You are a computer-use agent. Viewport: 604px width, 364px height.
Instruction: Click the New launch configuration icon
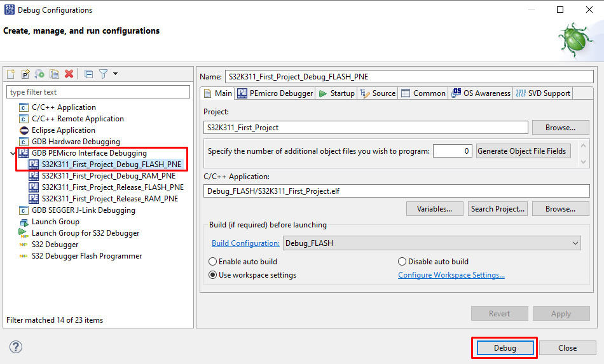(11, 74)
